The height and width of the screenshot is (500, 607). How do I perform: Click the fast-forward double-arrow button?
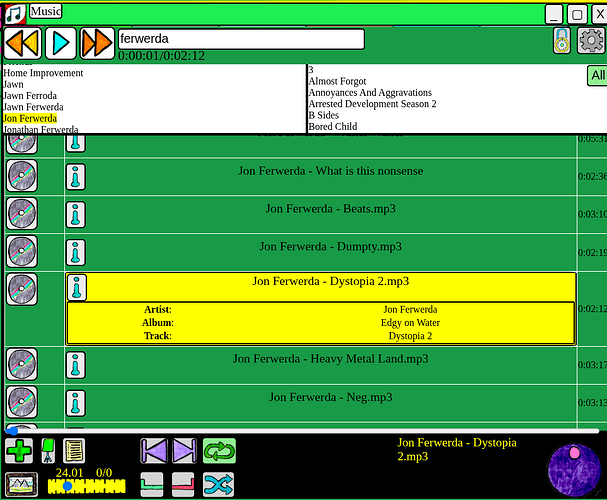click(97, 43)
